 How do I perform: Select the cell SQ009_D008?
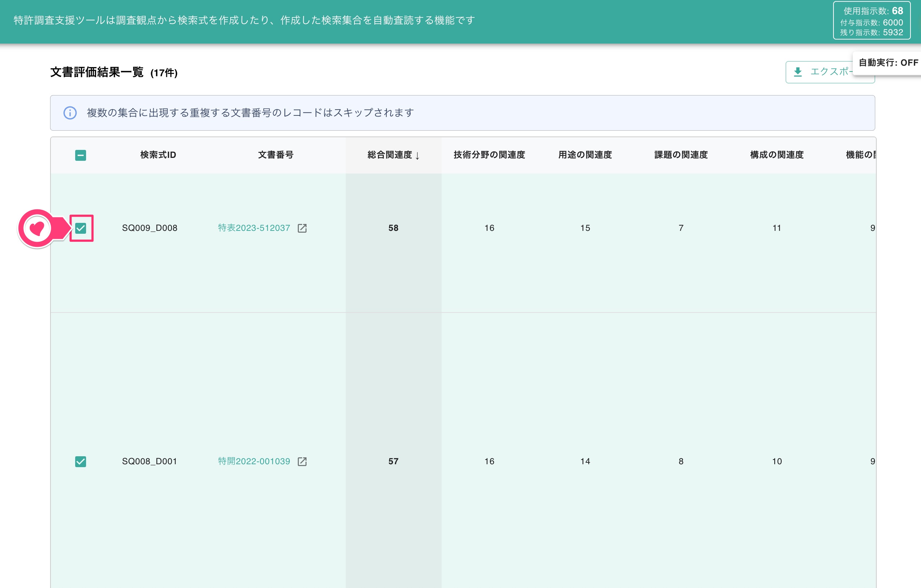(x=150, y=228)
